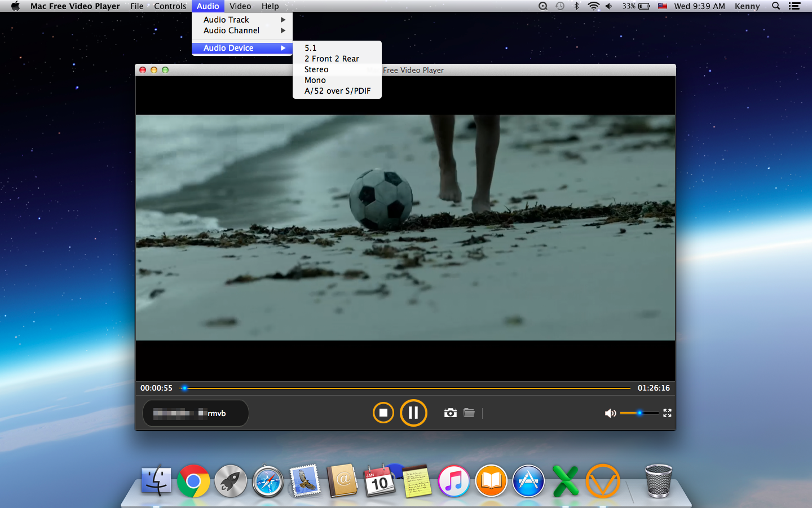Viewport: 812px width, 508px height.
Task: Toggle fullscreen mode icon in player
Action: (x=667, y=413)
